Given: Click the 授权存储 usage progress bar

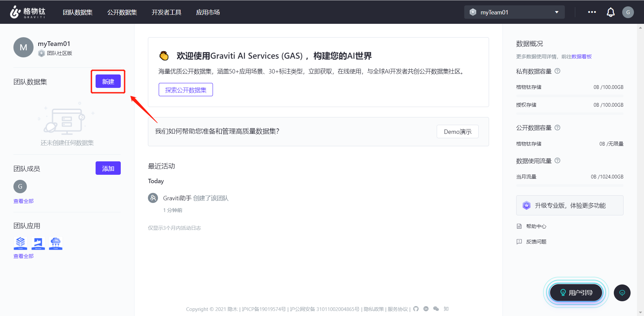Looking at the screenshot, I should tap(570, 114).
